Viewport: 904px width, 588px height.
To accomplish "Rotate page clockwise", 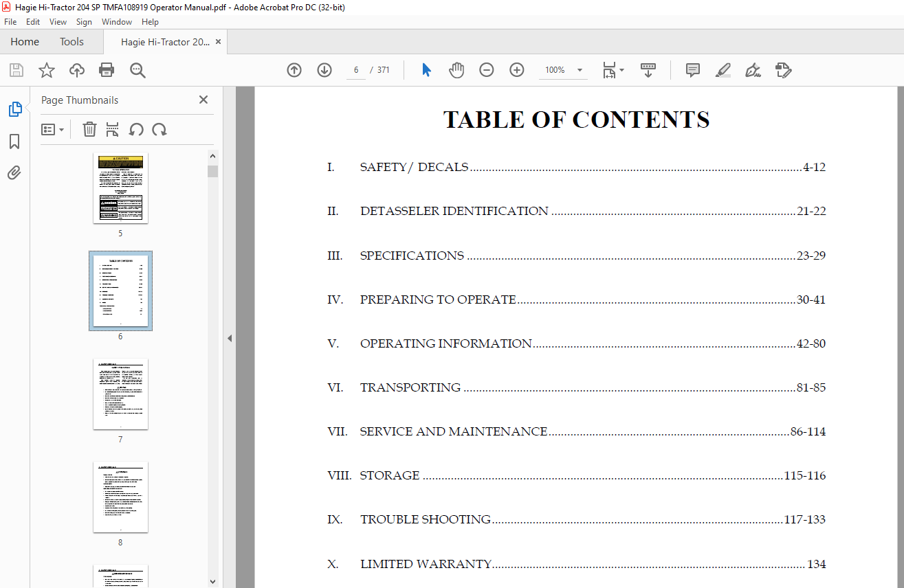I will 159,129.
